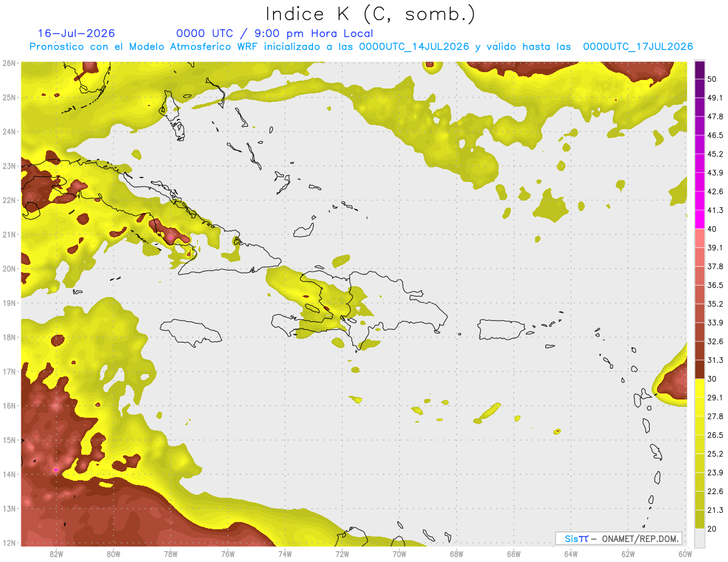Image resolution: width=728 pixels, height=562 pixels.
Task: Click the longitude axis label "60W"
Action: point(685,554)
